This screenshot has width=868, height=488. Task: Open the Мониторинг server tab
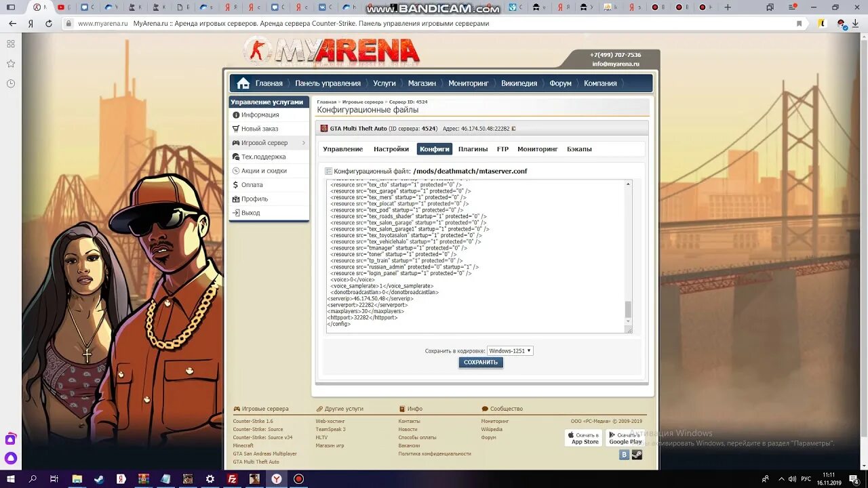538,149
